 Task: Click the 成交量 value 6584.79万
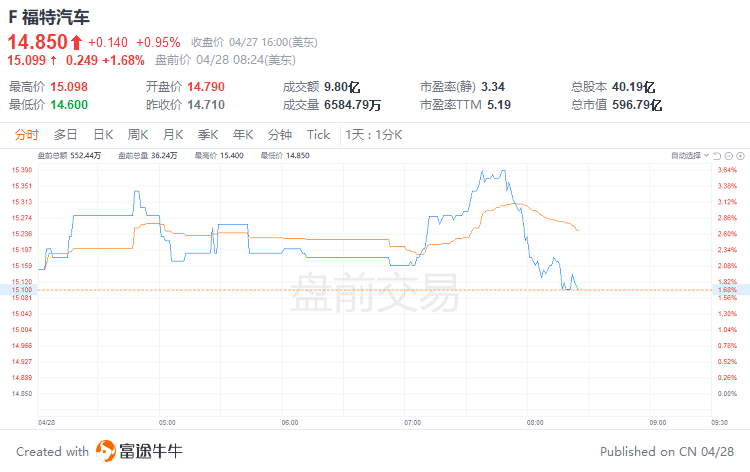pyautogui.click(x=353, y=104)
